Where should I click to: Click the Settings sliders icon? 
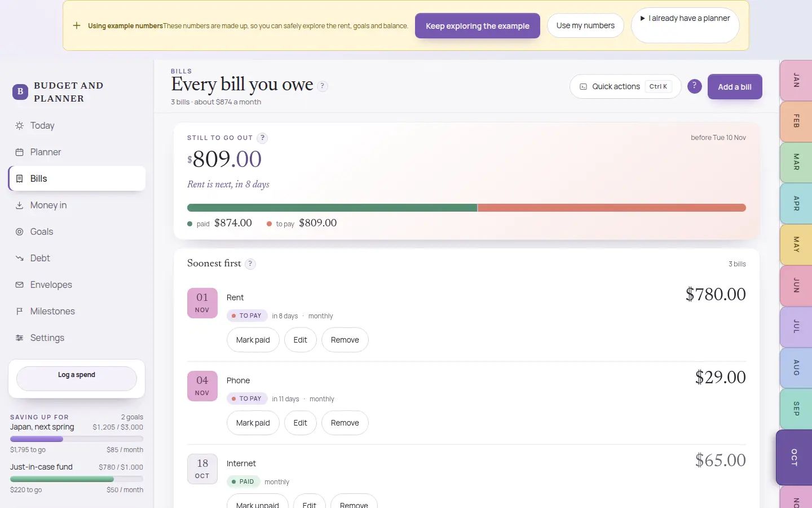(x=19, y=338)
